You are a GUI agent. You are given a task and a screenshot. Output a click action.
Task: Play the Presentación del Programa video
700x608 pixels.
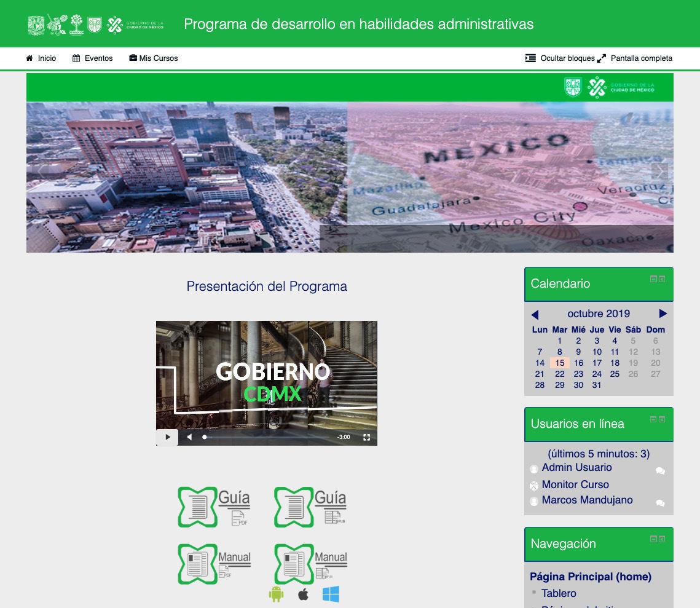coord(167,437)
